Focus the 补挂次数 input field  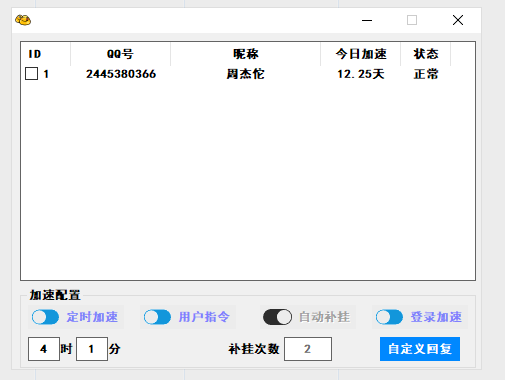pos(308,349)
